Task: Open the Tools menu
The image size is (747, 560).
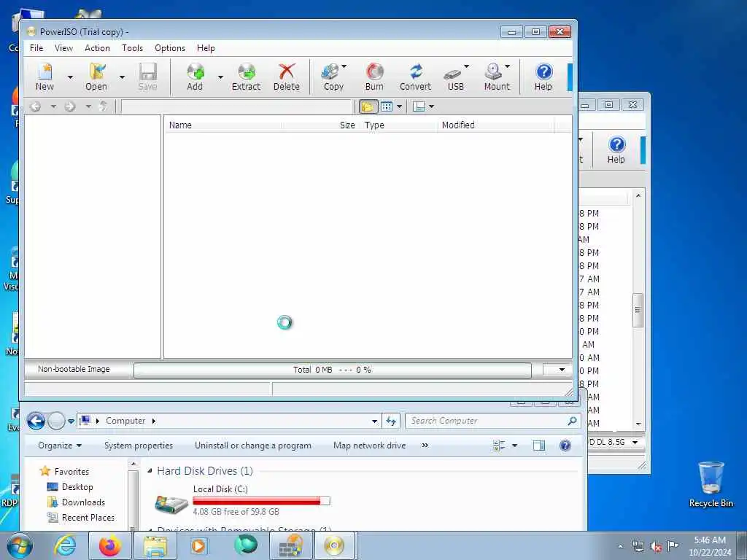Action: pos(133,48)
